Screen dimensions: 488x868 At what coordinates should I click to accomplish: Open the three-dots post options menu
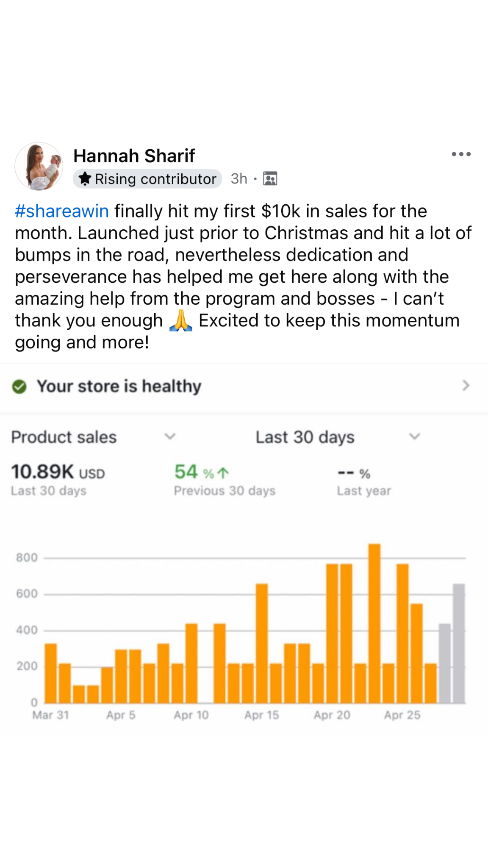click(461, 154)
